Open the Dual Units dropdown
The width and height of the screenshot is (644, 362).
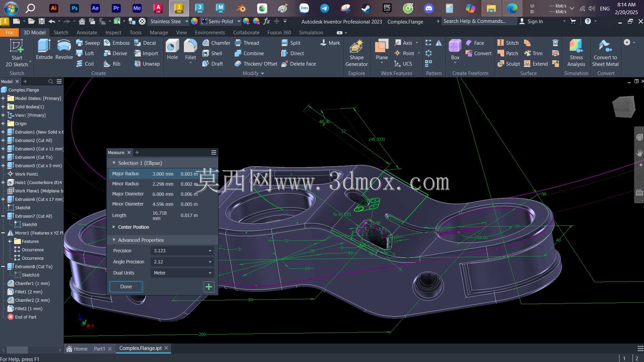pos(182,273)
